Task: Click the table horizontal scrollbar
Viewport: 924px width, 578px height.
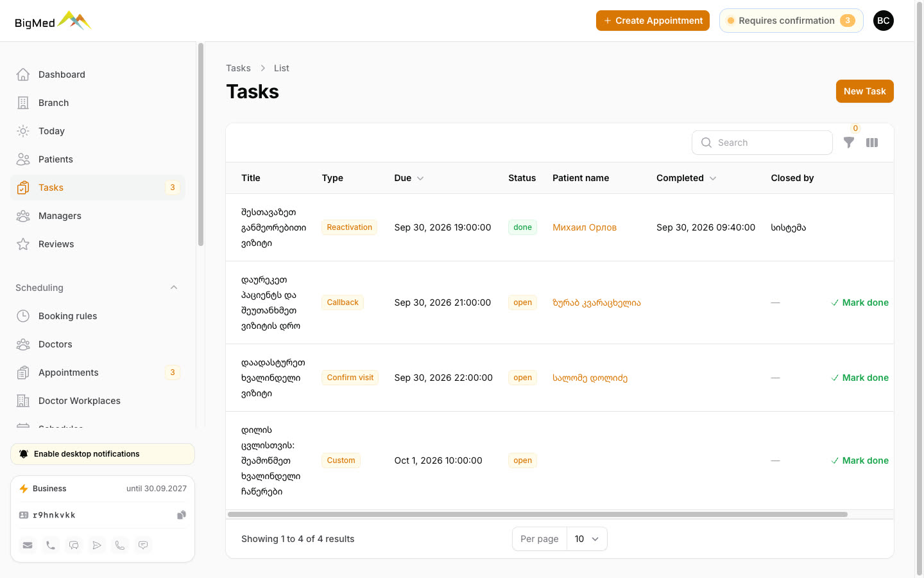Action: coord(538,514)
